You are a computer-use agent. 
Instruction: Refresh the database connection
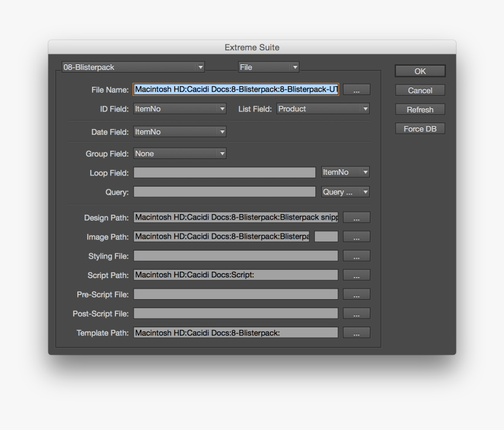coord(420,109)
